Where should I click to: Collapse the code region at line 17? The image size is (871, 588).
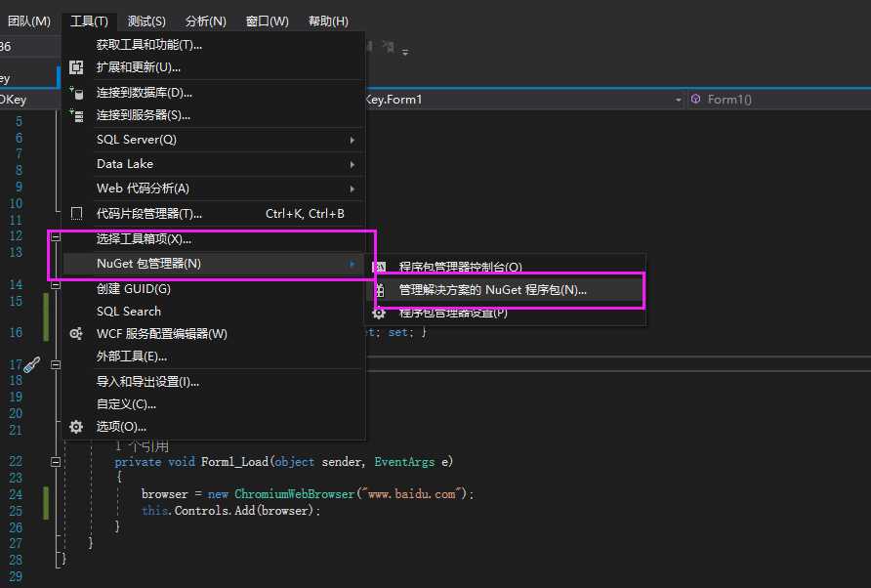coord(56,365)
